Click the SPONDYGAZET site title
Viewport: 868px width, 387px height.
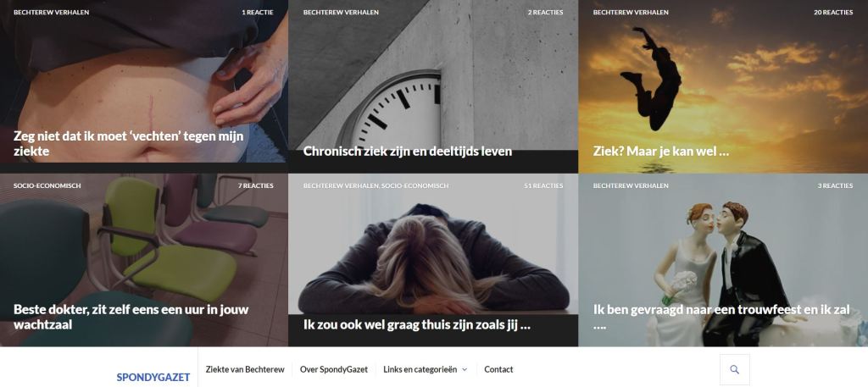[x=153, y=378]
